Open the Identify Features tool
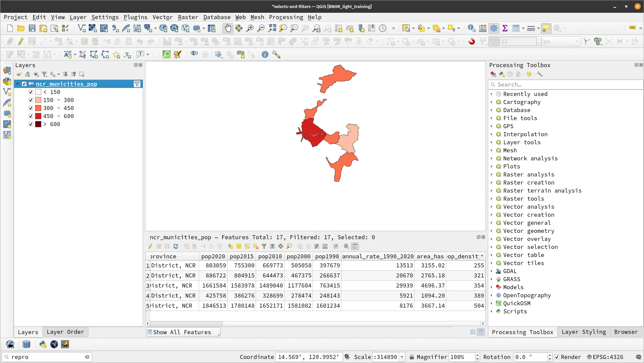Viewport: 644px width, 363px height. (471, 29)
